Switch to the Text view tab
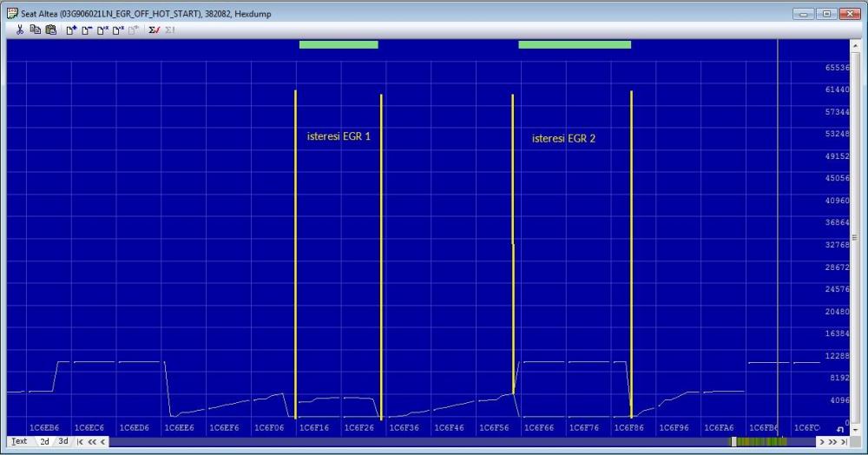The image size is (868, 455). (x=18, y=441)
